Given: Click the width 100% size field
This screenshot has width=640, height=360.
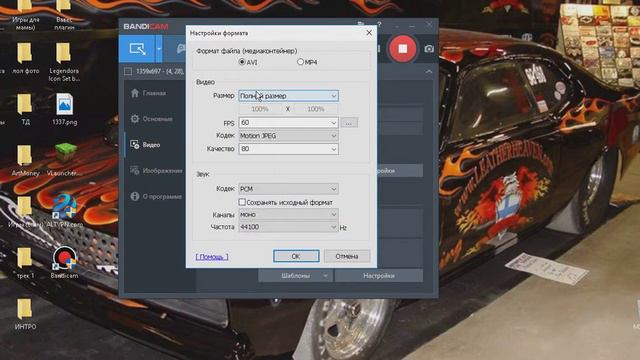Looking at the screenshot, I should pyautogui.click(x=260, y=109).
